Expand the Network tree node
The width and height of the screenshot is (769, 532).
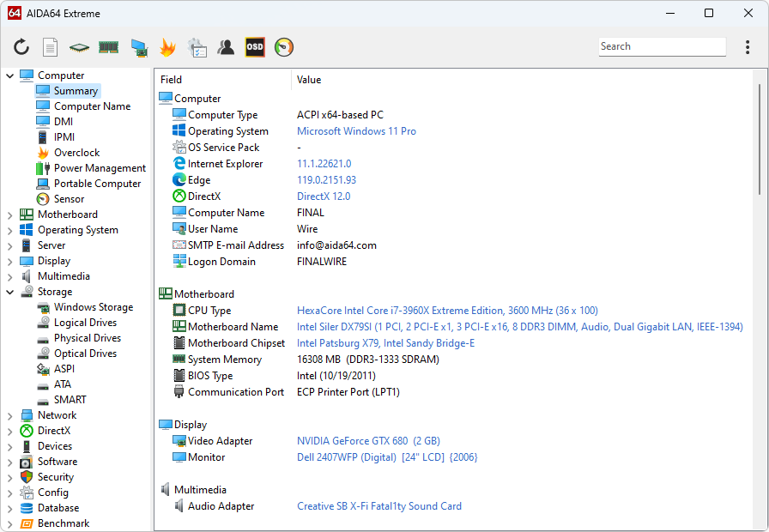click(10, 415)
